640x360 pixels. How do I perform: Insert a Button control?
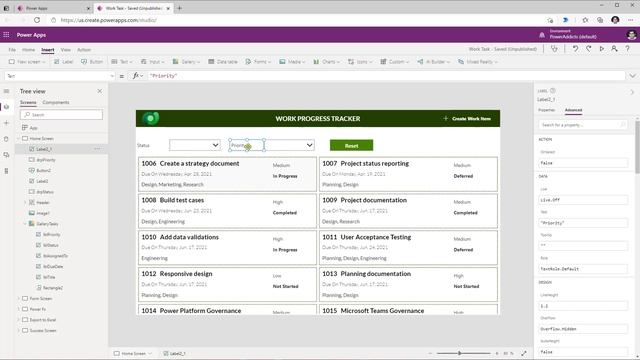(92, 62)
